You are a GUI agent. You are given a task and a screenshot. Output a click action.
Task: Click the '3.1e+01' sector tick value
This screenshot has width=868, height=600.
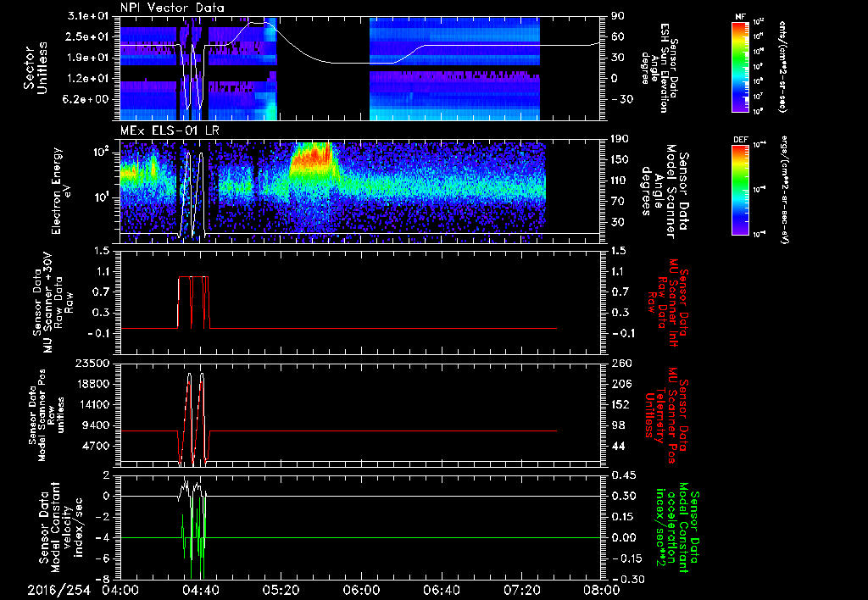tap(90, 16)
